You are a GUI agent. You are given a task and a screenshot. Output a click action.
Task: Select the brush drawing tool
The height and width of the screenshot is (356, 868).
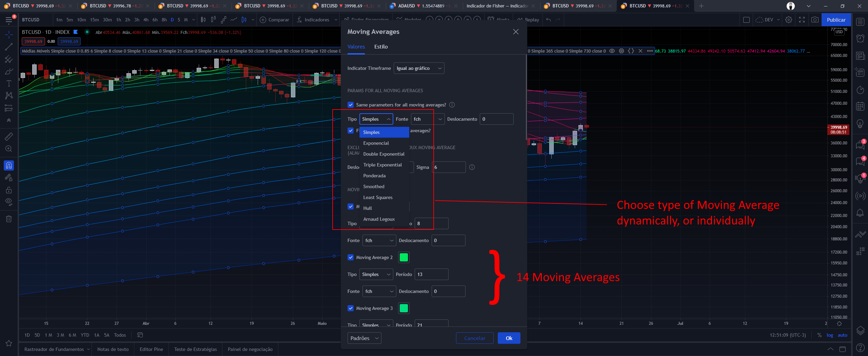pyautogui.click(x=9, y=72)
